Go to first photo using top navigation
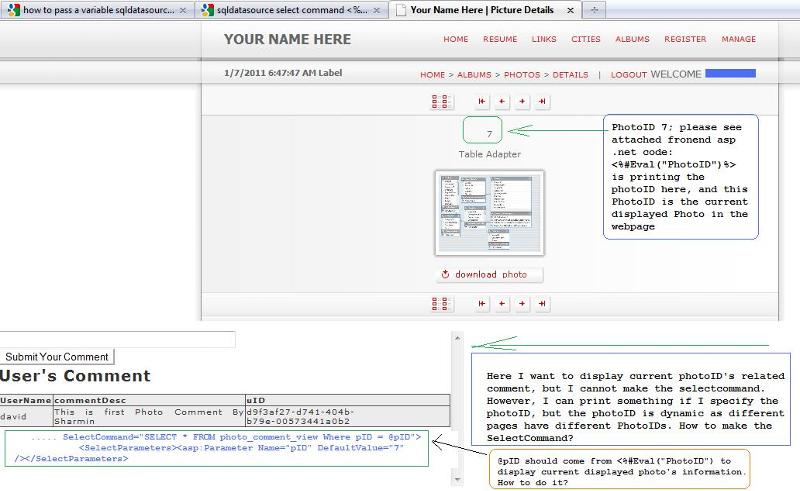The image size is (800, 491). [482, 101]
